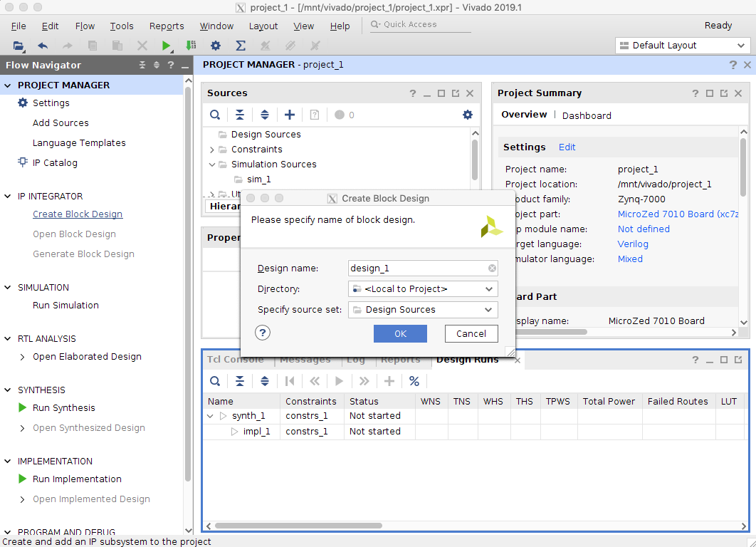Open Default Layout dropdown
Image resolution: width=756 pixels, height=547 pixels.
point(682,46)
